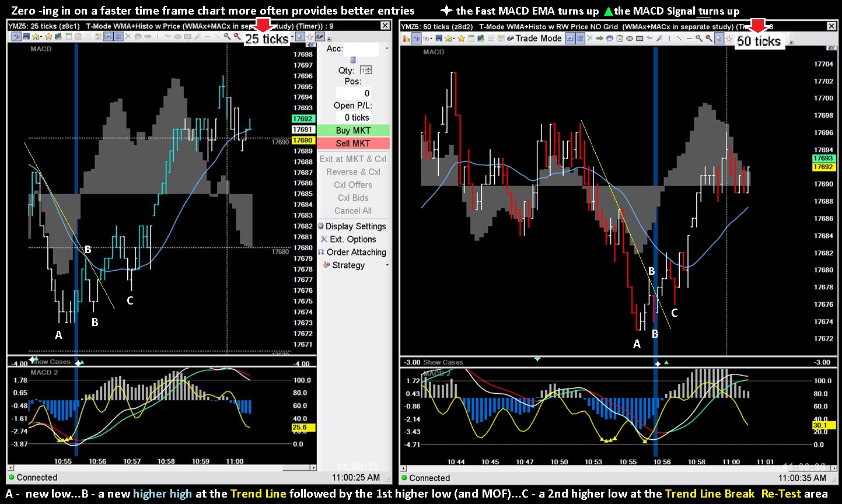The image size is (842, 504).
Task: Toggle the pointer cursor tool in 25 ticks toolbar
Action: (x=300, y=36)
